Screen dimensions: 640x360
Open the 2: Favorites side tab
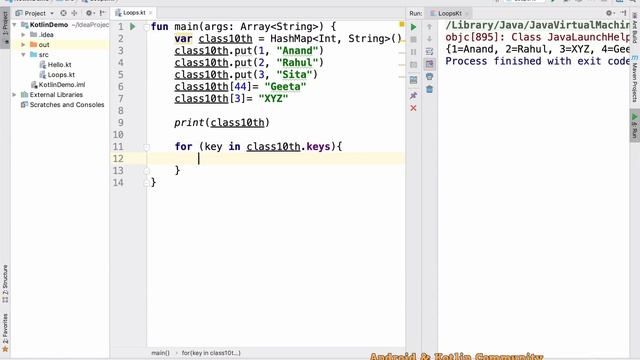pyautogui.click(x=5, y=332)
